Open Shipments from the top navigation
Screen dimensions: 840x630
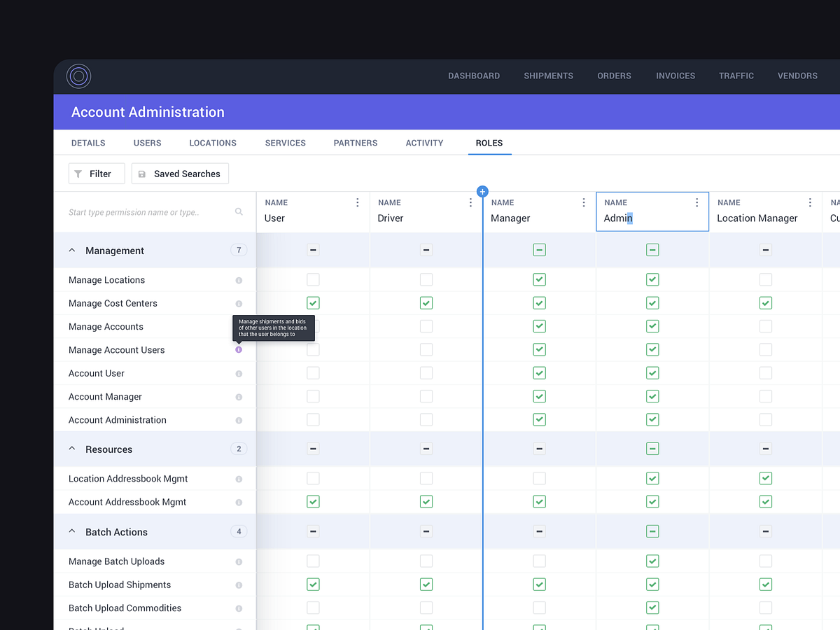(x=548, y=76)
